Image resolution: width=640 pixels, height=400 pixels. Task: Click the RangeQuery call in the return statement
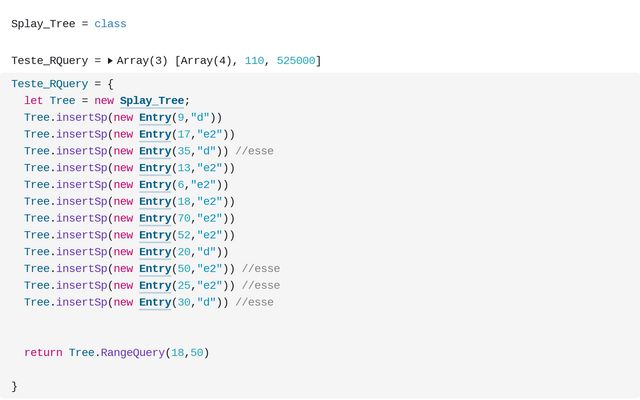click(134, 352)
